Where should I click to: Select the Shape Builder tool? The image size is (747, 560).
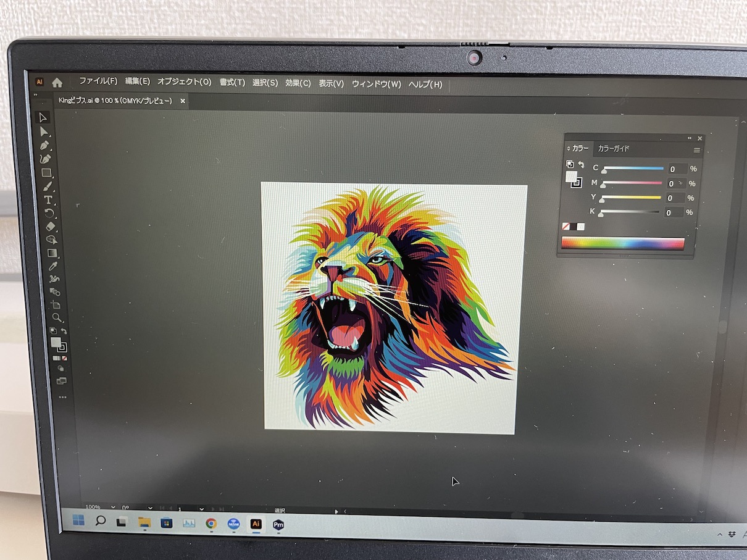(51, 240)
